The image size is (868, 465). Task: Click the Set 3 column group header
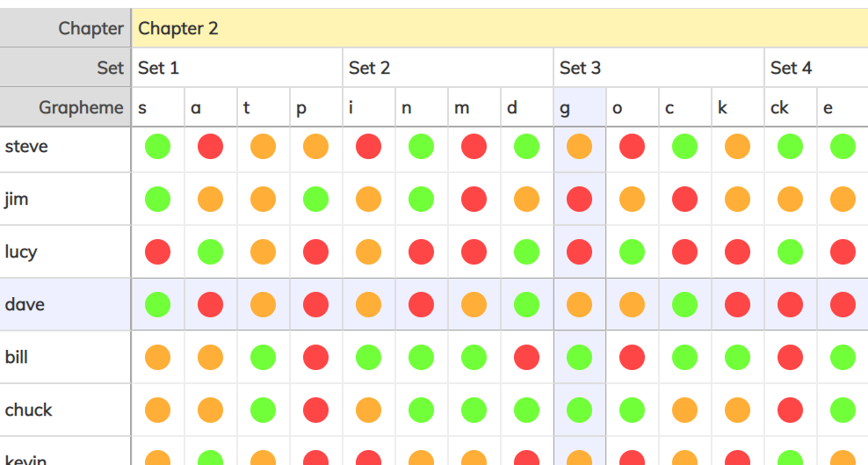click(659, 68)
